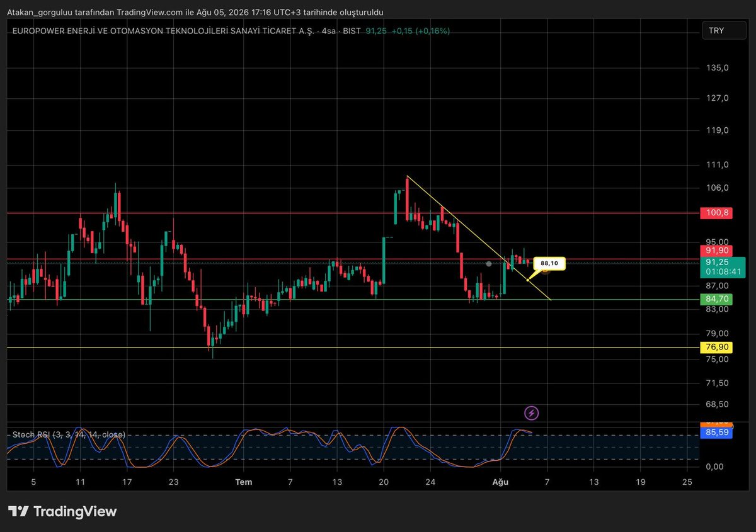Click the 75,00 price axis label
The image size is (756, 532).
tap(718, 359)
